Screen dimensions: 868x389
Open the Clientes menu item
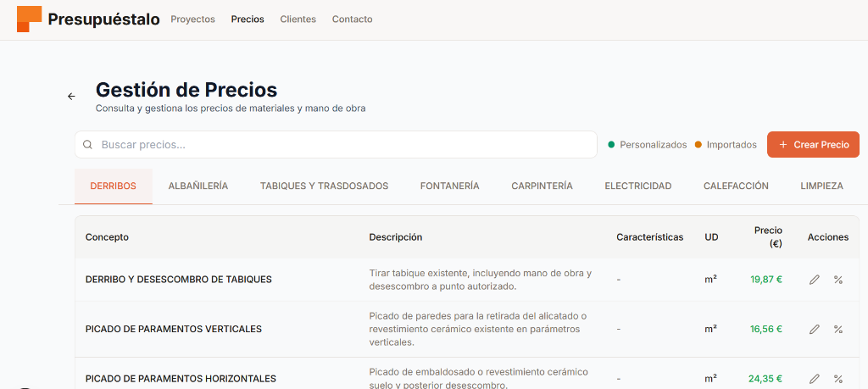click(x=298, y=19)
